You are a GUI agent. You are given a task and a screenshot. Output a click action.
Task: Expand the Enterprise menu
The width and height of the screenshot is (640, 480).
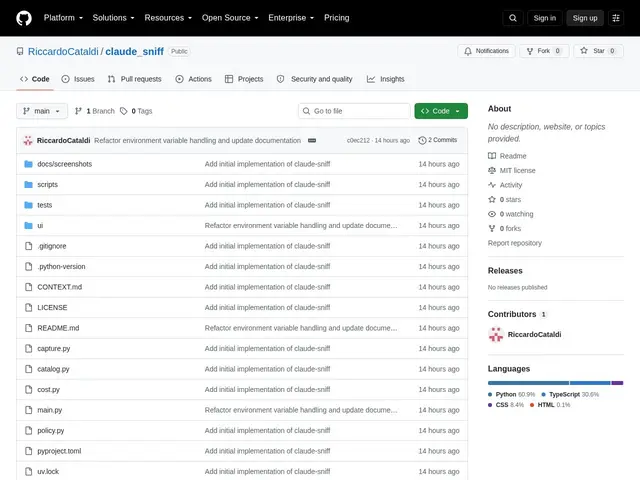(291, 18)
